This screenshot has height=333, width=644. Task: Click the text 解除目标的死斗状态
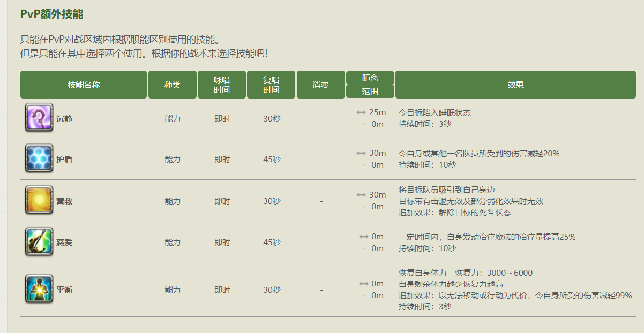475,213
